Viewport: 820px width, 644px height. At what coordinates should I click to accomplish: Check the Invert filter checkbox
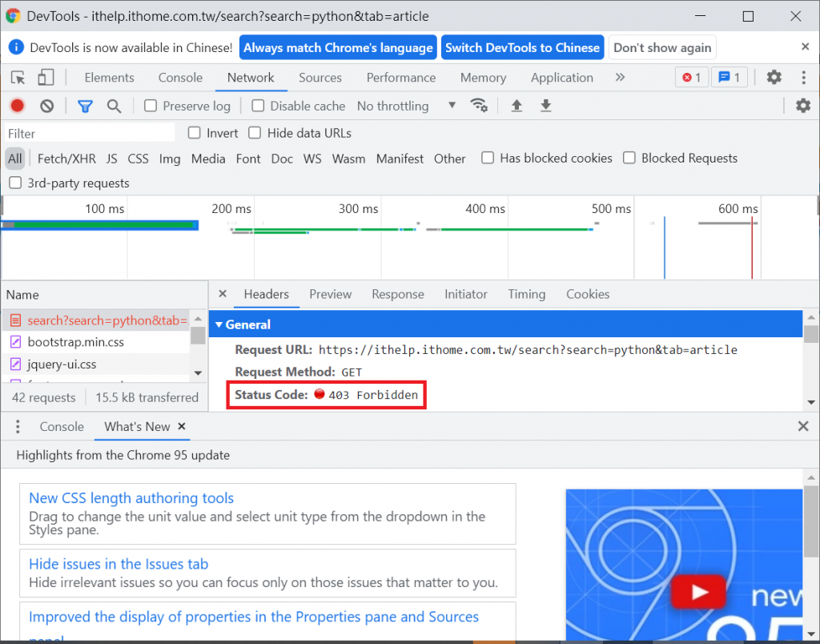click(x=194, y=133)
